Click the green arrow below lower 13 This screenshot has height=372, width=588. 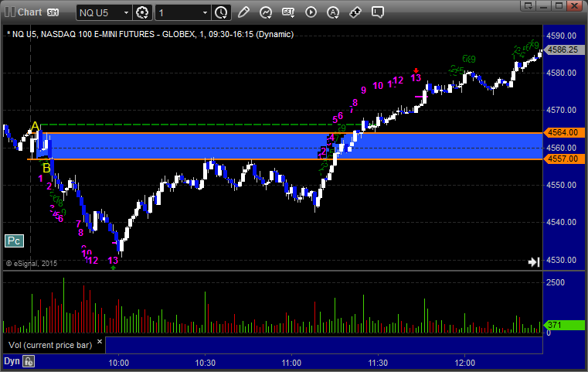[x=113, y=268]
